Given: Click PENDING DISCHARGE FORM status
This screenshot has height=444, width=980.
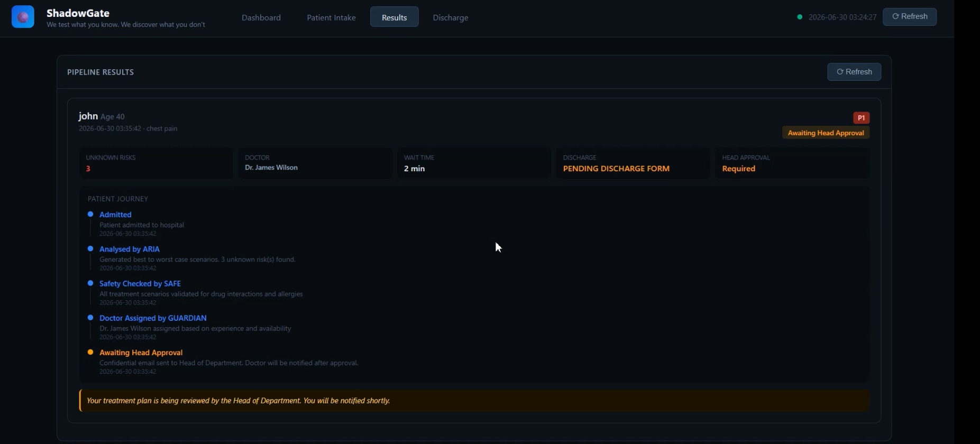Looking at the screenshot, I should coord(616,169).
